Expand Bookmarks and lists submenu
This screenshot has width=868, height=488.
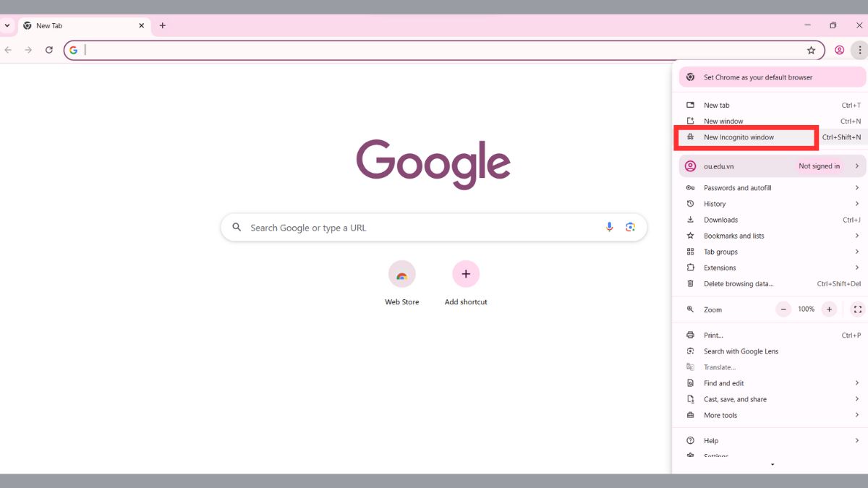[x=772, y=236]
